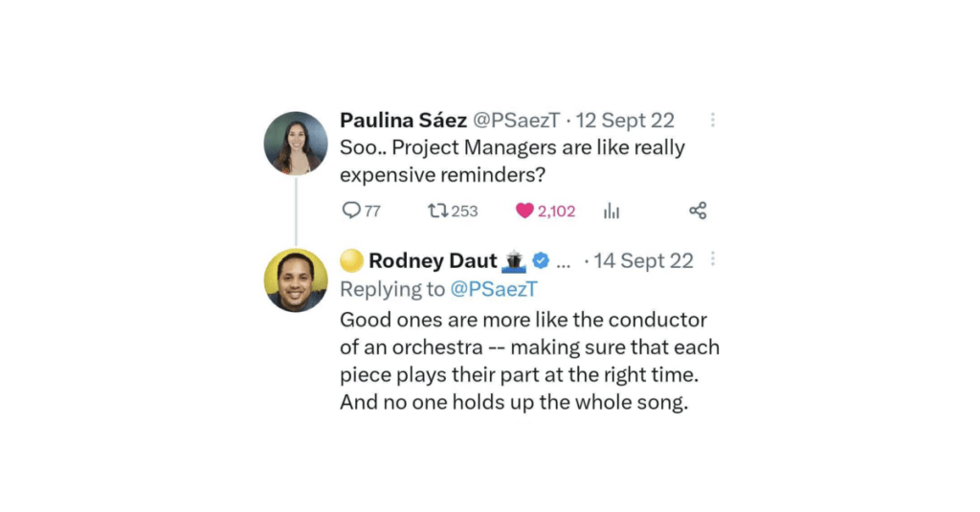This screenshot has width=980, height=512.
Task: Open Paulina Sáez's profile picture
Action: click(x=296, y=144)
